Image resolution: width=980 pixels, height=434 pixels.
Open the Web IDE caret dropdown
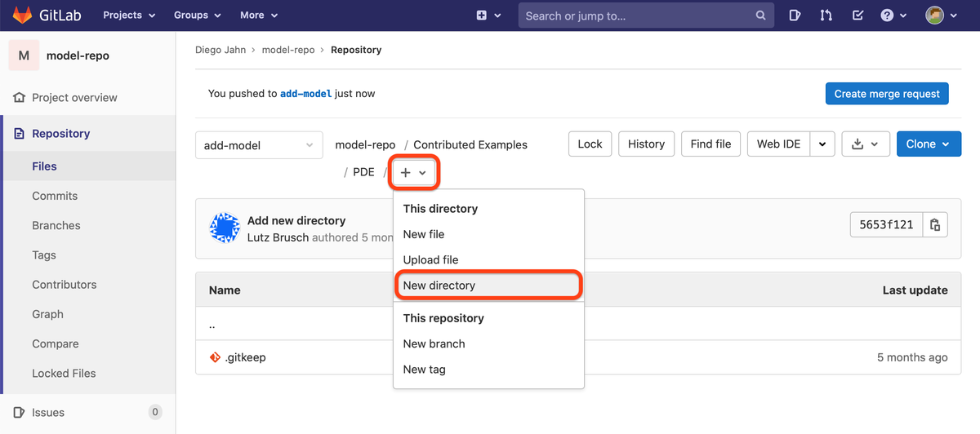(x=822, y=144)
